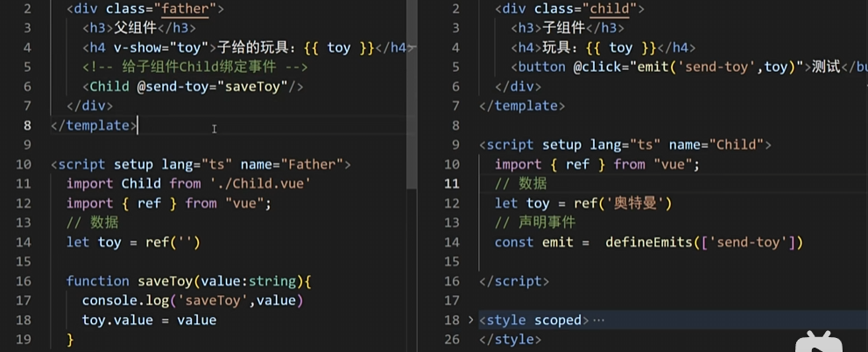Click the 'send-toy' string inside the emit call
The height and width of the screenshot is (352, 868).
(715, 67)
